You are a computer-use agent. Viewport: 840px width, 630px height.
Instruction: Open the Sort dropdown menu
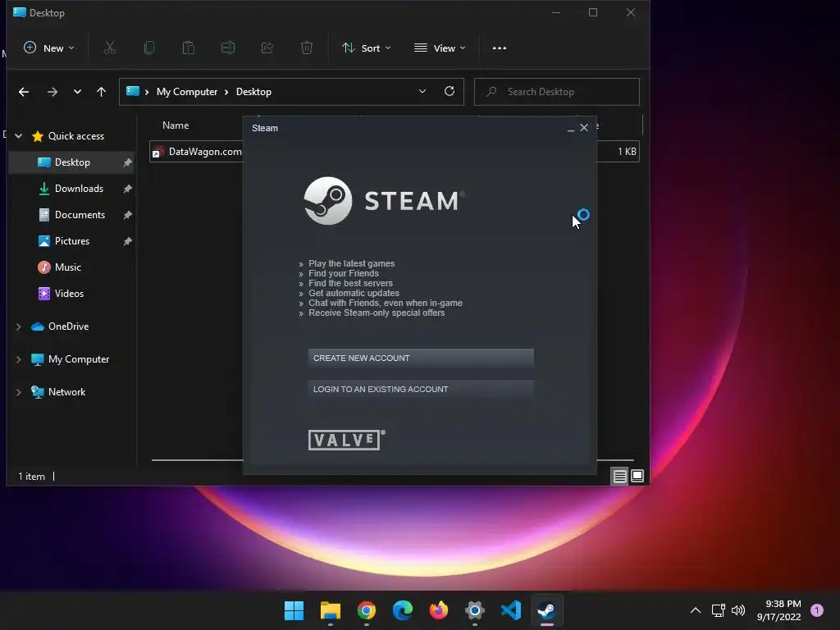pyautogui.click(x=367, y=48)
